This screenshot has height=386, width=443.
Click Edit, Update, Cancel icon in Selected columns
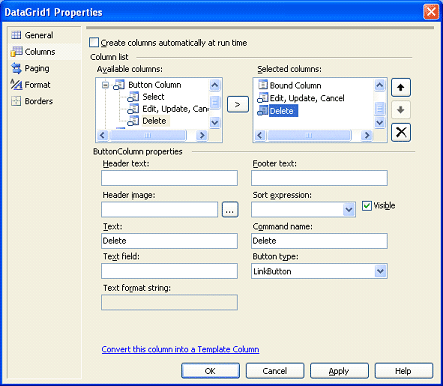pos(263,98)
